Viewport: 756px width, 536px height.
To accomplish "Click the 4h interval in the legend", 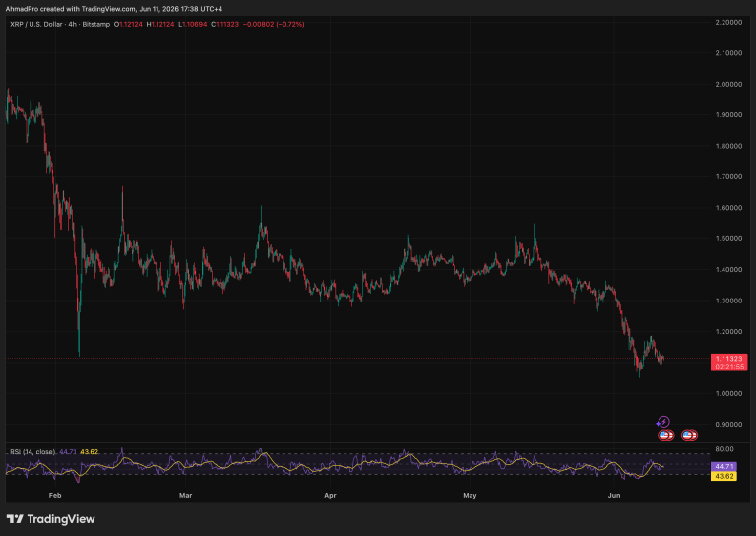I will point(72,24).
